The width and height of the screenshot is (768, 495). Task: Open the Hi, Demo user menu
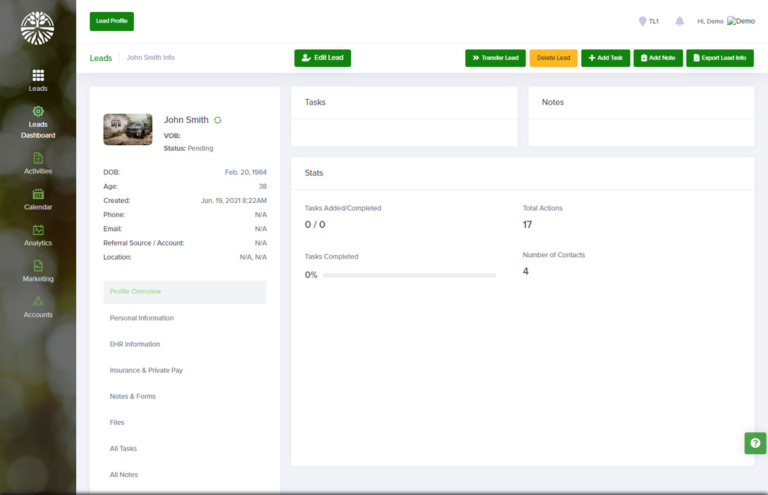[725, 21]
